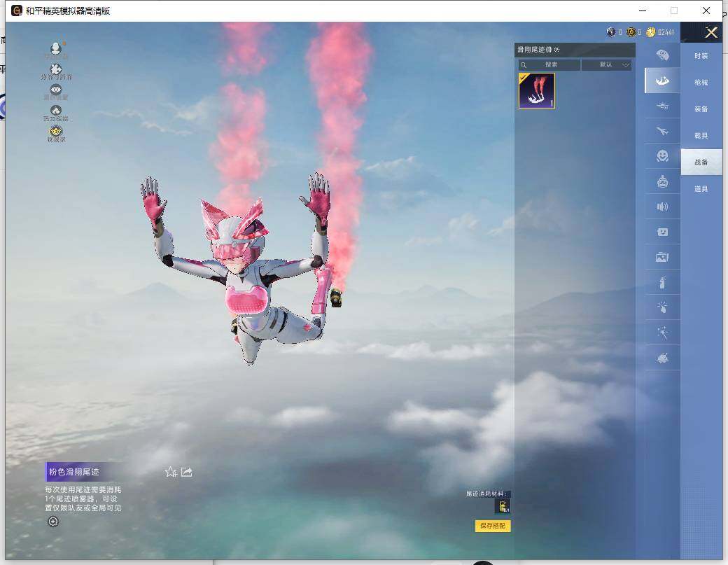The image size is (728, 565).
Task: Close the inventory with the X button
Action: tap(711, 32)
